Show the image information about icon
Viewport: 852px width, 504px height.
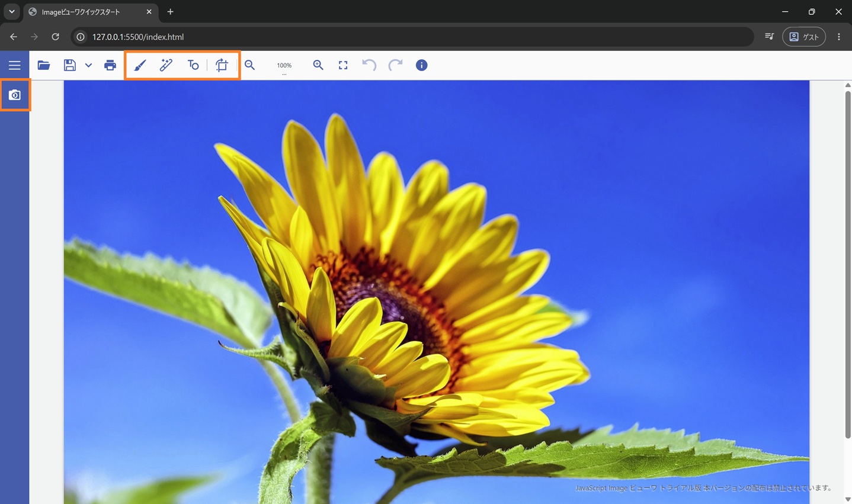coord(421,65)
